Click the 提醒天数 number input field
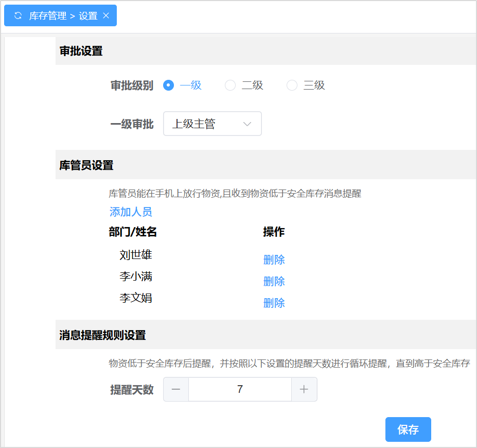This screenshot has width=477, height=448. [x=240, y=389]
